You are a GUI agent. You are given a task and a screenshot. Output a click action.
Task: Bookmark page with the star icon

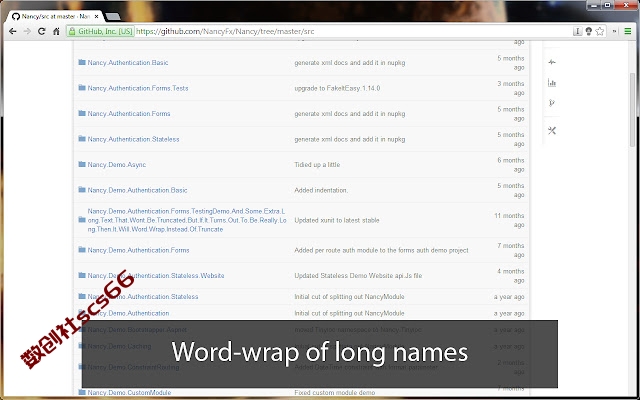pyautogui.click(x=600, y=31)
